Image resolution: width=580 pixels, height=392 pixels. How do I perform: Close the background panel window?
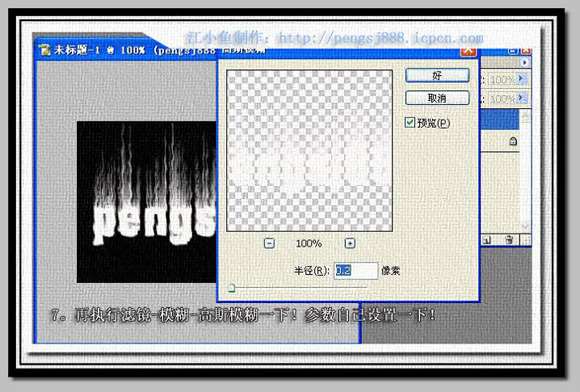tap(526, 51)
